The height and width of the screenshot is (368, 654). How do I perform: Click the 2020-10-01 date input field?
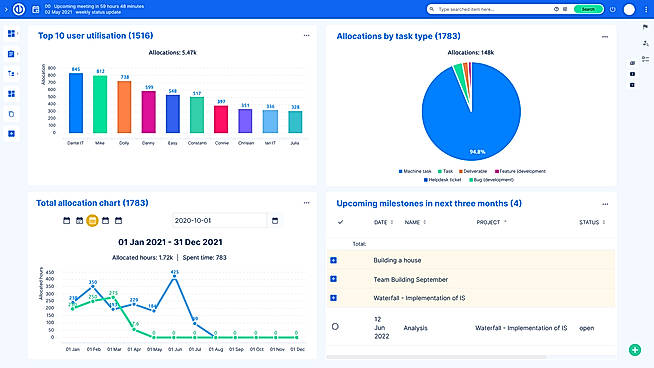(219, 221)
